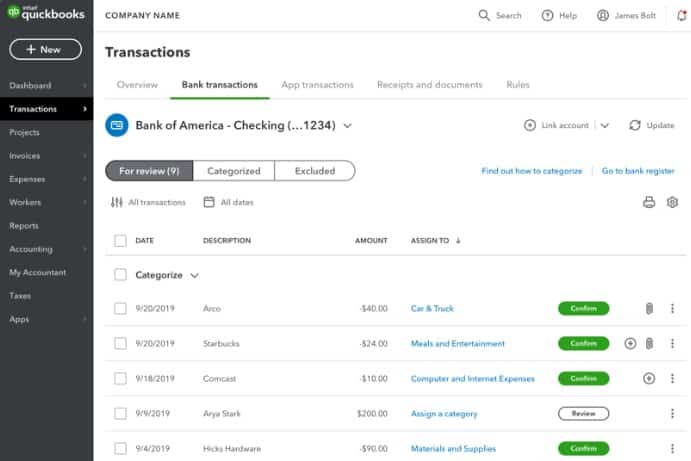The width and height of the screenshot is (691, 461).
Task: Switch to the App transactions tab
Action: (x=317, y=85)
